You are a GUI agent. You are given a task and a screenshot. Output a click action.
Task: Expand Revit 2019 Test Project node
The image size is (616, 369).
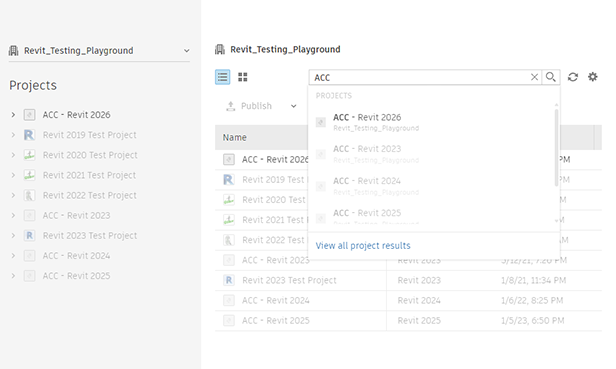tap(13, 135)
